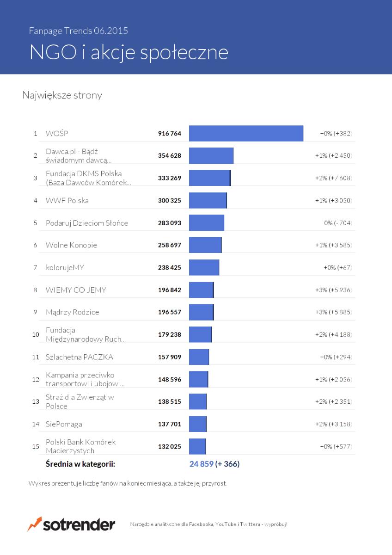This screenshot has height=555, width=392.
Task: Select the WOŚP page name
Action: tap(57, 134)
